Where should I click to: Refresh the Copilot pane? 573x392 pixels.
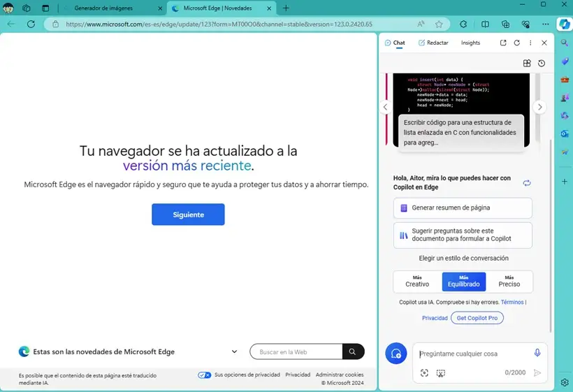pos(516,43)
